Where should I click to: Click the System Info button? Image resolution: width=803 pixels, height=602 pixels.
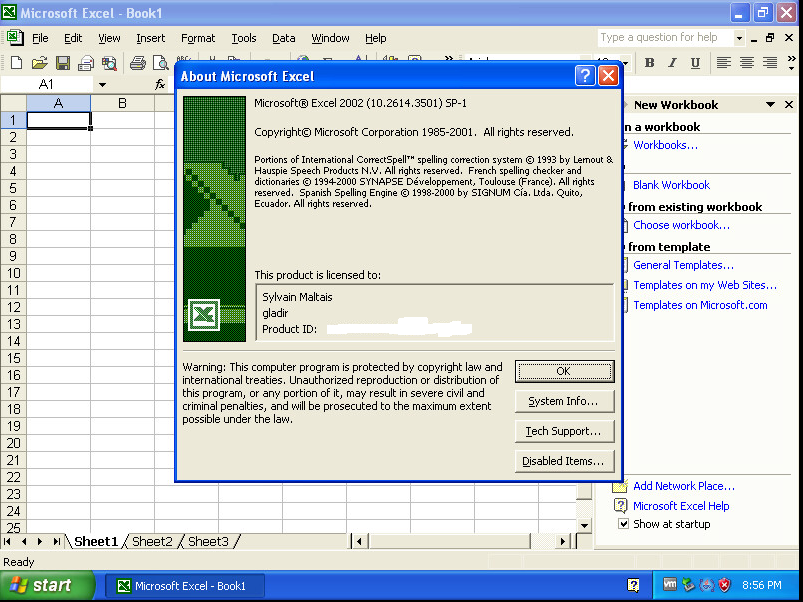564,401
